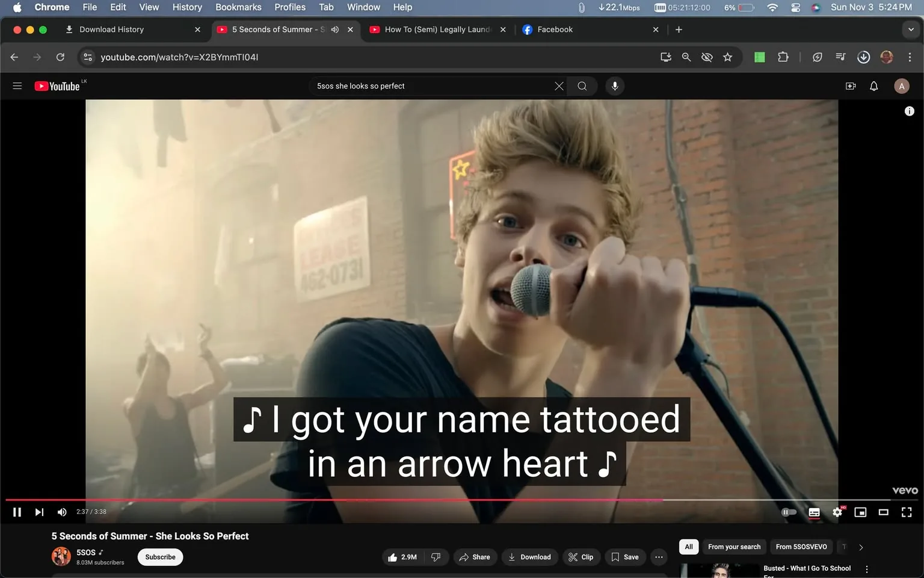The height and width of the screenshot is (578, 924).
Task: Open YouTube notifications bell
Action: click(x=873, y=86)
